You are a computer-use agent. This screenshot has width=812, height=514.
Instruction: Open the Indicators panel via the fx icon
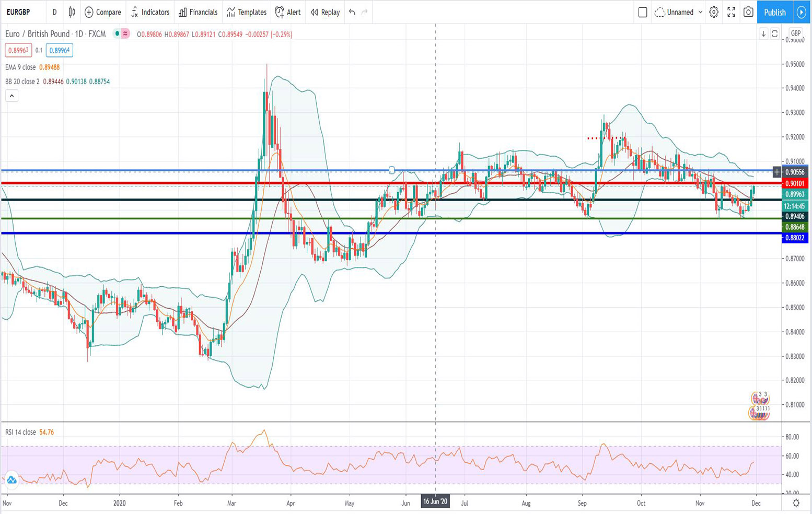pyautogui.click(x=134, y=11)
